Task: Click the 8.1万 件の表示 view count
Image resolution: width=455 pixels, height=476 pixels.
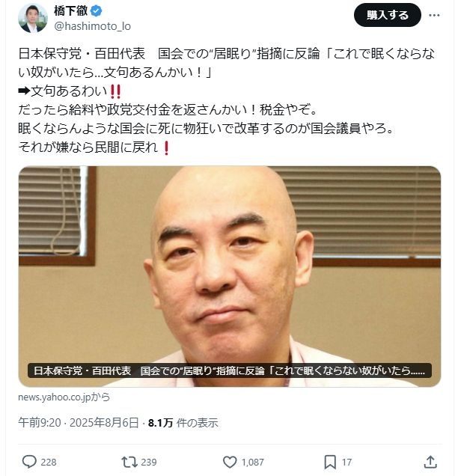Action: (183, 423)
